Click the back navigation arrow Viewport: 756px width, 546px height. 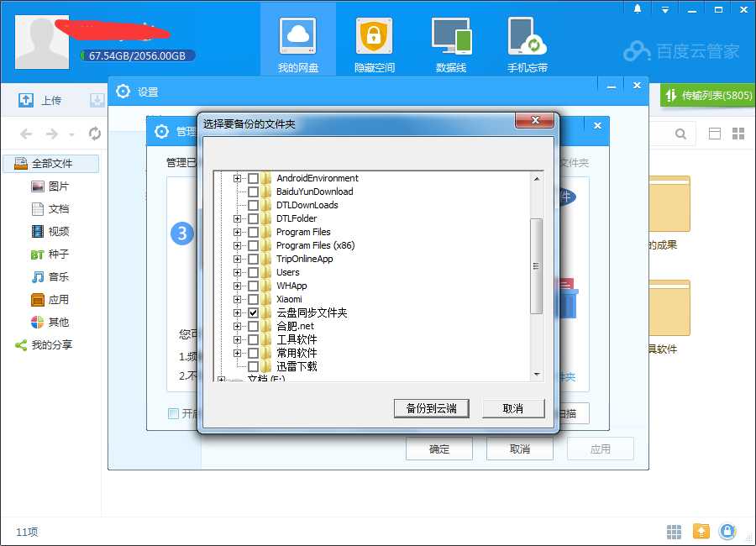(x=26, y=134)
